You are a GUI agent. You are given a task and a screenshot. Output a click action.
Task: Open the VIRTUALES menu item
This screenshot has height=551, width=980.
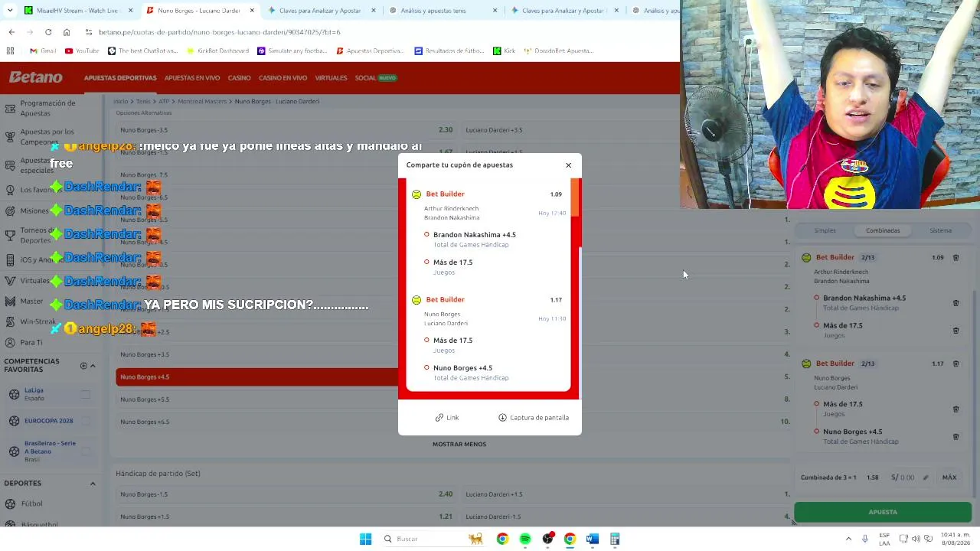(x=331, y=78)
